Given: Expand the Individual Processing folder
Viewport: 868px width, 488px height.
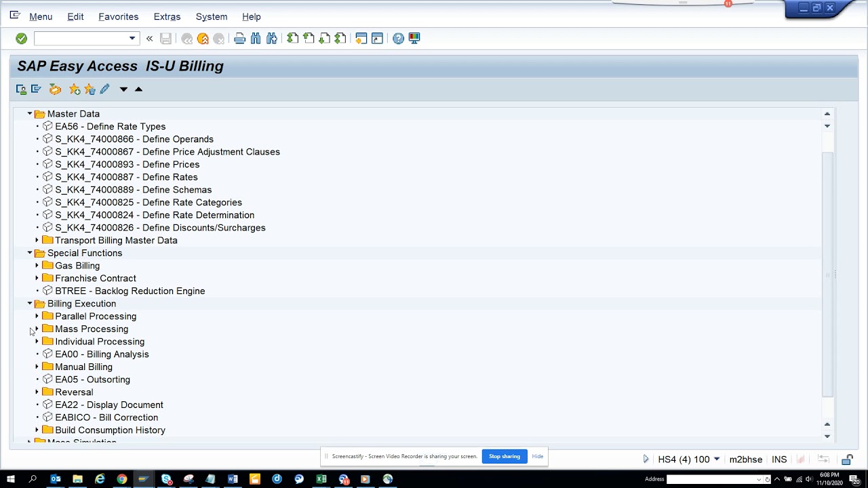Looking at the screenshot, I should point(37,342).
